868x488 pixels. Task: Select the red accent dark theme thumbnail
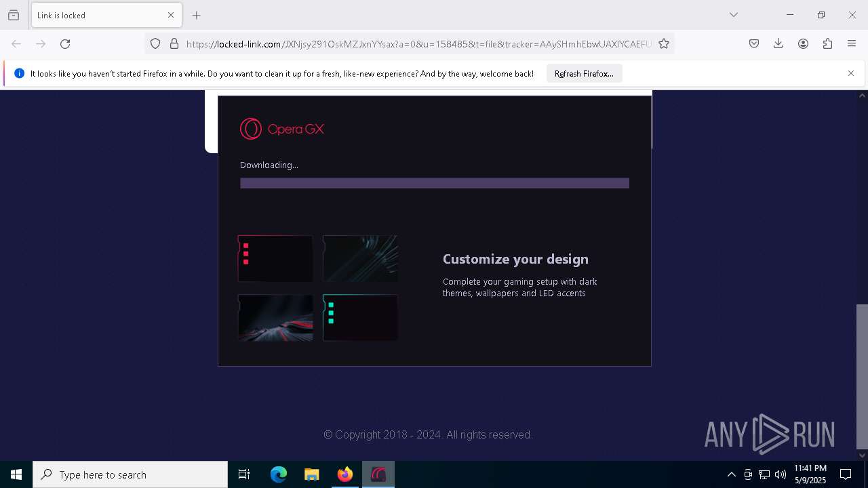(x=275, y=258)
